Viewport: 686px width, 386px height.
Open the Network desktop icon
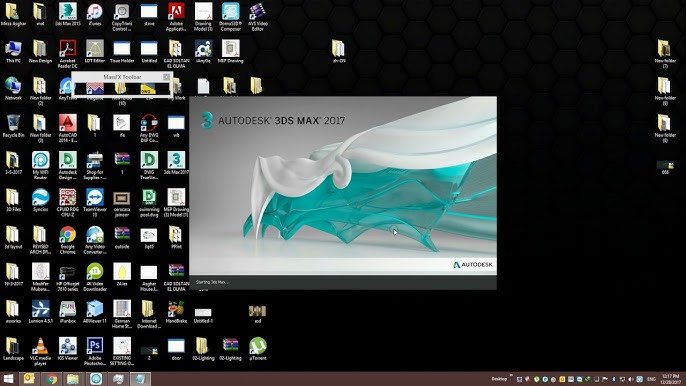(x=13, y=89)
